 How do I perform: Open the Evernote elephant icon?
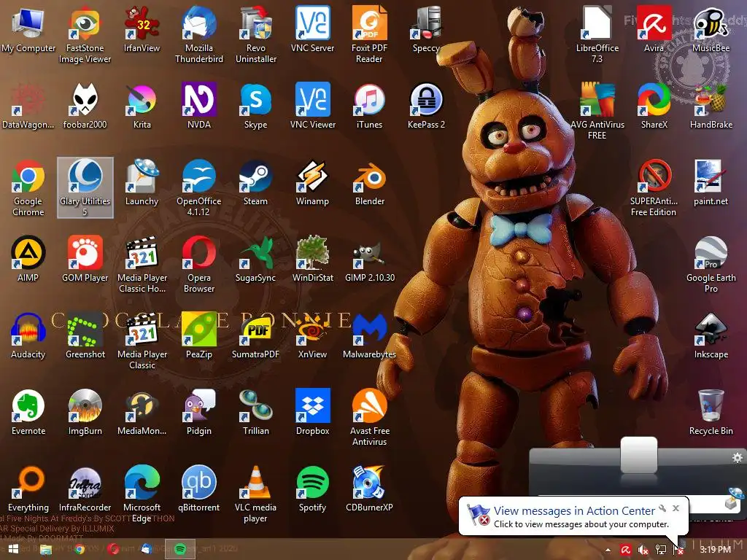point(28,413)
